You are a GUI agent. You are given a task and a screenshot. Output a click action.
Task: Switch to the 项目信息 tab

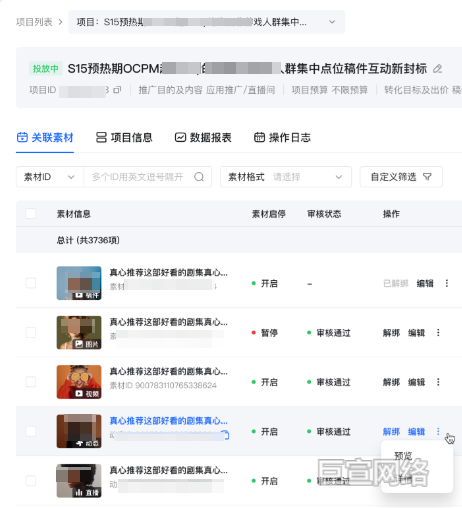click(124, 137)
